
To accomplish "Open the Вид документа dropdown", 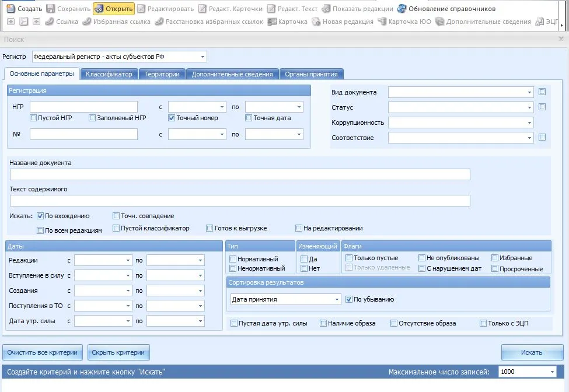I will (529, 93).
